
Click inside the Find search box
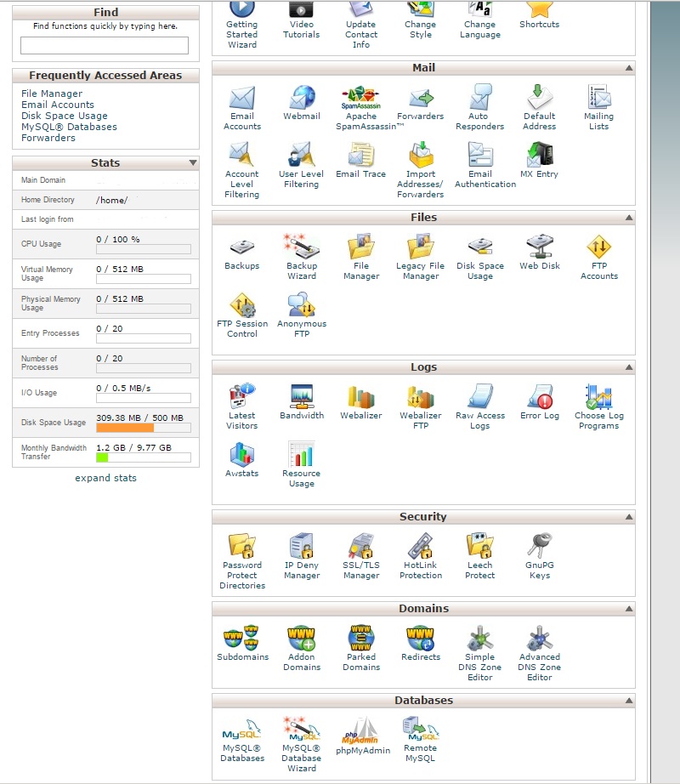105,44
